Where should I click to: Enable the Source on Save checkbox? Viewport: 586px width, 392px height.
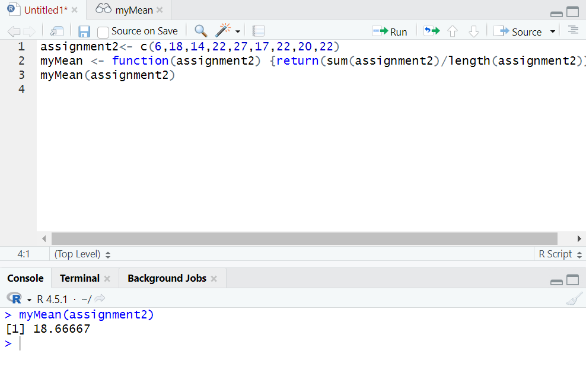click(103, 32)
